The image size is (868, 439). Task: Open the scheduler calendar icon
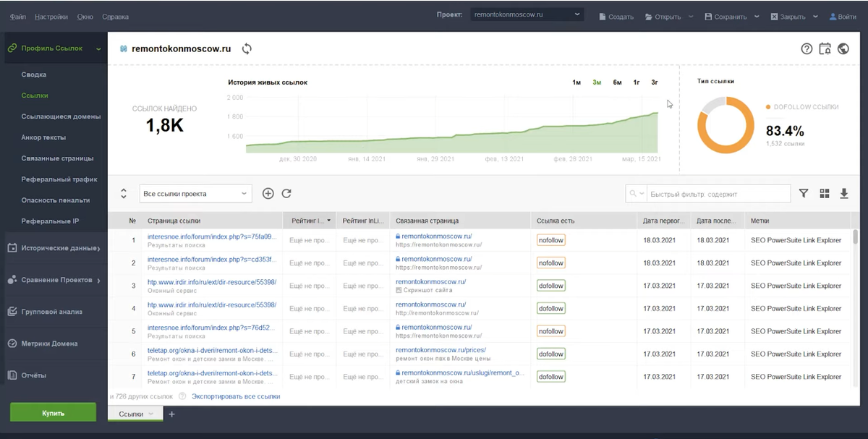[x=825, y=49]
